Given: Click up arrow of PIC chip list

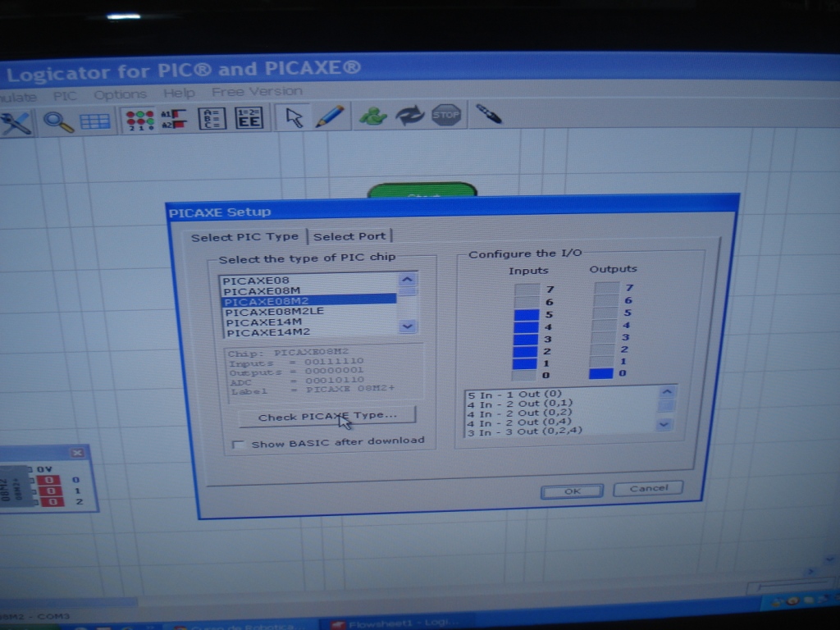Looking at the screenshot, I should click(x=407, y=280).
